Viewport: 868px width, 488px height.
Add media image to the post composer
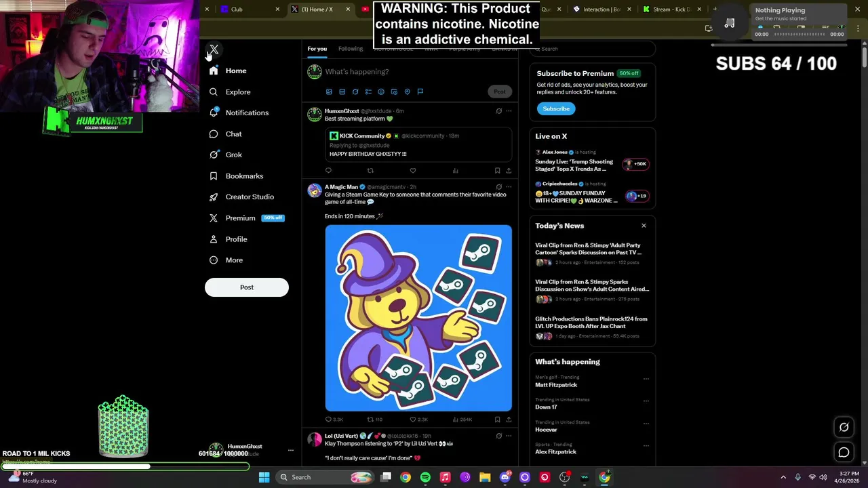(x=329, y=91)
